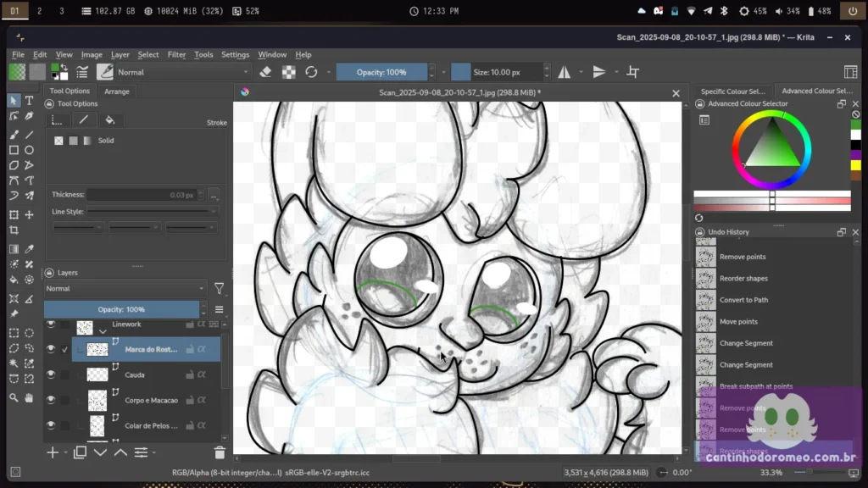Click Convert to Path history entry
Screen dimensions: 868x488
(743, 300)
